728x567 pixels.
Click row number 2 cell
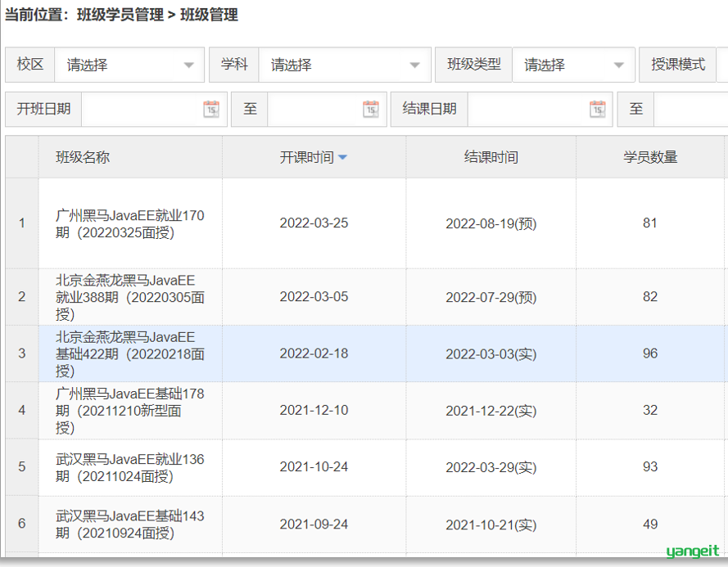(x=22, y=297)
